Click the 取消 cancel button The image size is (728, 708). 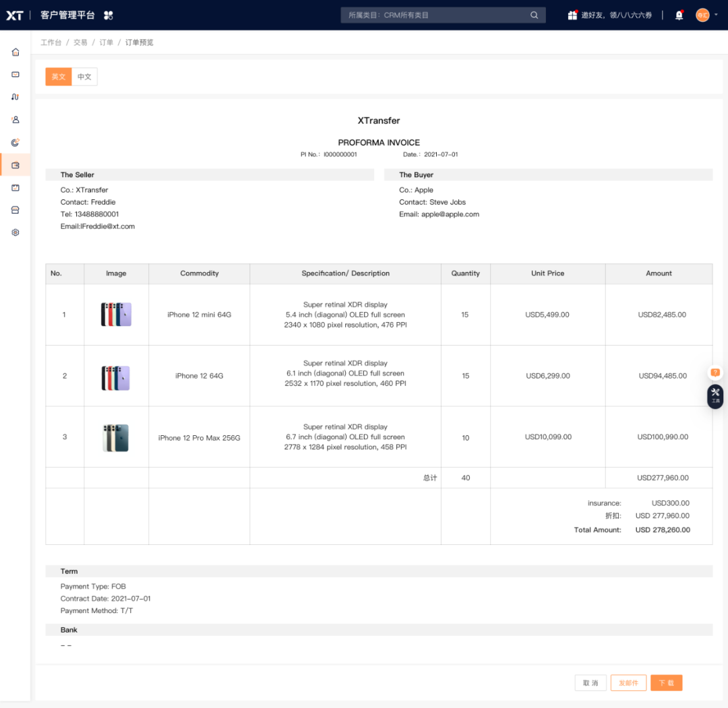coord(590,682)
